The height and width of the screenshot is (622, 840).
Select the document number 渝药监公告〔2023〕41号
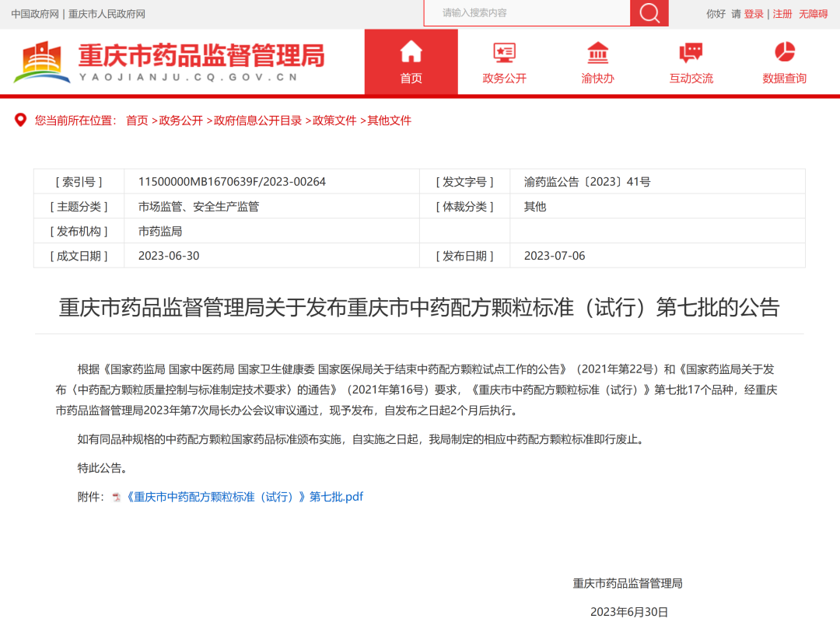[587, 182]
